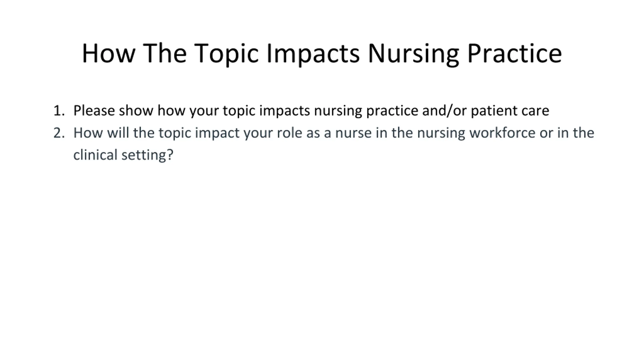Click the word 'How' starting the title
The height and width of the screenshot is (362, 644).
[109, 53]
